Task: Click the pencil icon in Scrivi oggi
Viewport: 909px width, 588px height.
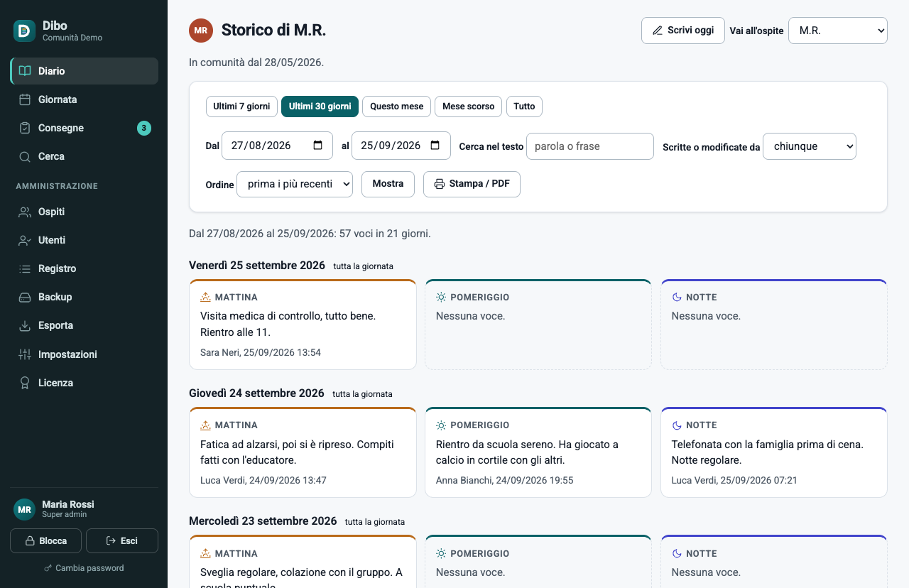Action: point(657,31)
